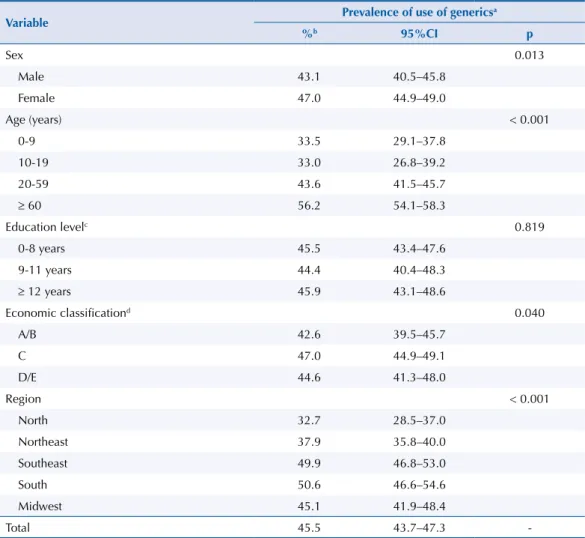Image resolution: width=585 pixels, height=538 pixels.
Task: Select the 'A/B' economic class label
Action: point(27,335)
